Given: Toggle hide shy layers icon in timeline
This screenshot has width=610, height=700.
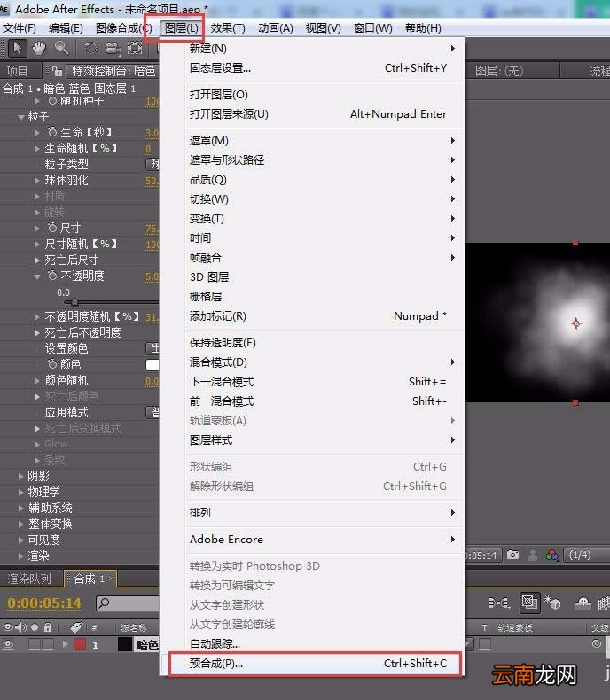Looking at the screenshot, I should click(583, 603).
